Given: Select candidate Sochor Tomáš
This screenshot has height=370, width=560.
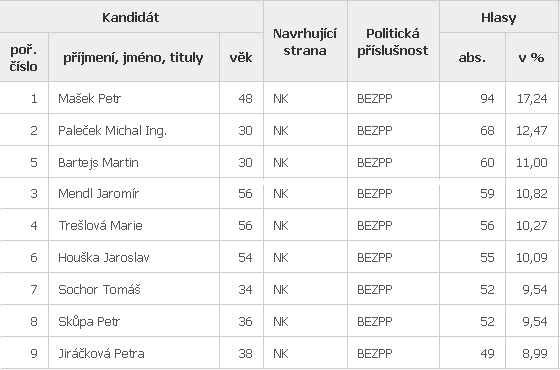Looking at the screenshot, I should click(99, 289).
